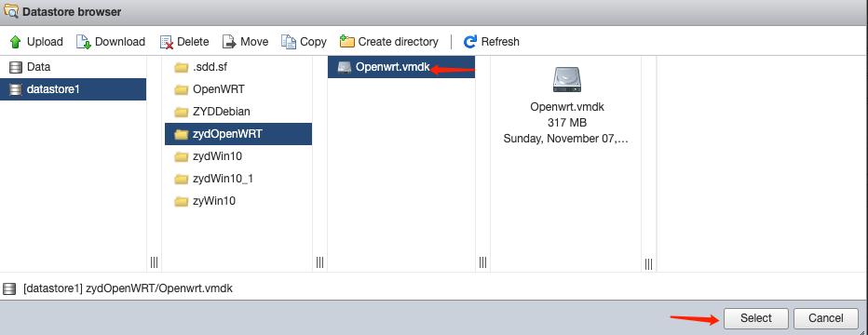Screen dimensions: 868x335
Task: Click the Datastore browser title icon
Action: click(x=11, y=11)
